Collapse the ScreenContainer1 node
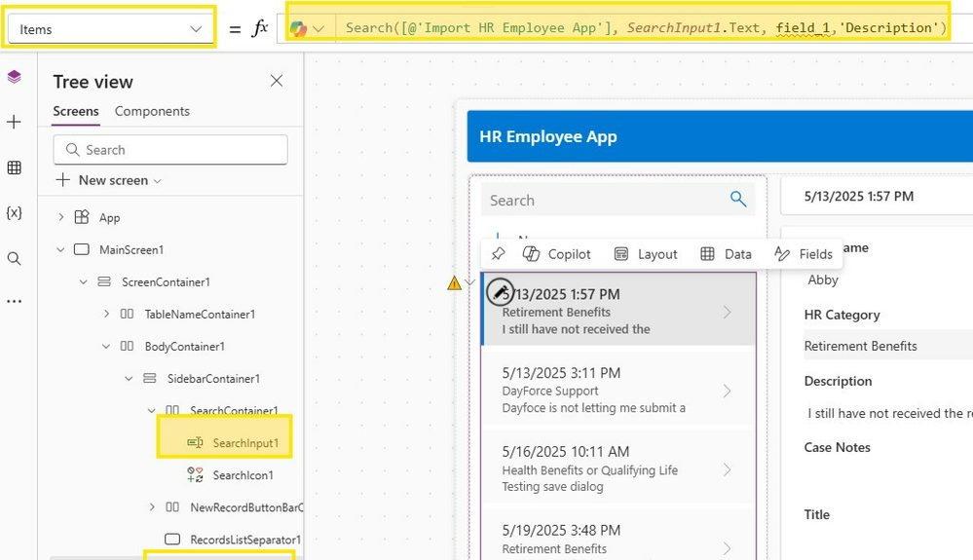Image resolution: width=973 pixels, height=560 pixels. point(83,281)
